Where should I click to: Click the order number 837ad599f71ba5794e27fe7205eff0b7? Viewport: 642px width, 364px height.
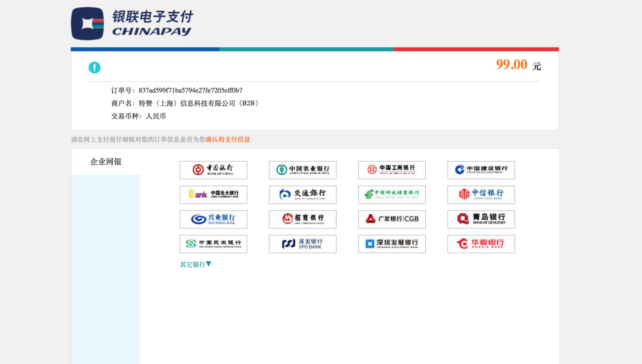(x=191, y=90)
